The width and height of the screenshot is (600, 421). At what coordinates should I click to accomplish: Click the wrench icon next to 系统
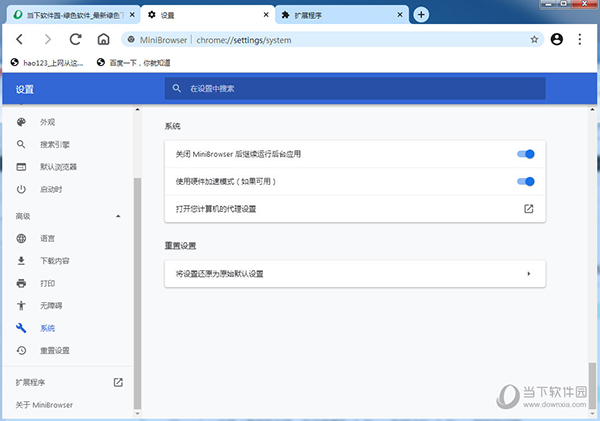(21, 328)
